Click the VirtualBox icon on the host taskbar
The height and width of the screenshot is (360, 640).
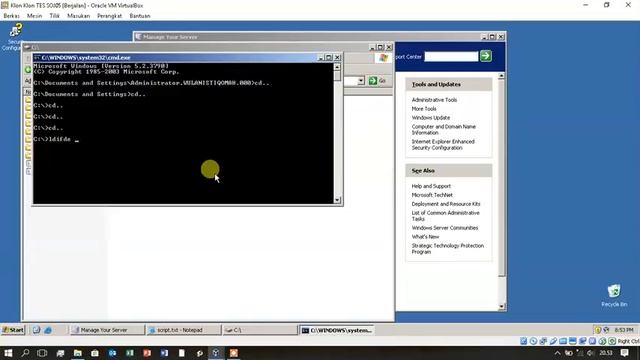pos(216,353)
